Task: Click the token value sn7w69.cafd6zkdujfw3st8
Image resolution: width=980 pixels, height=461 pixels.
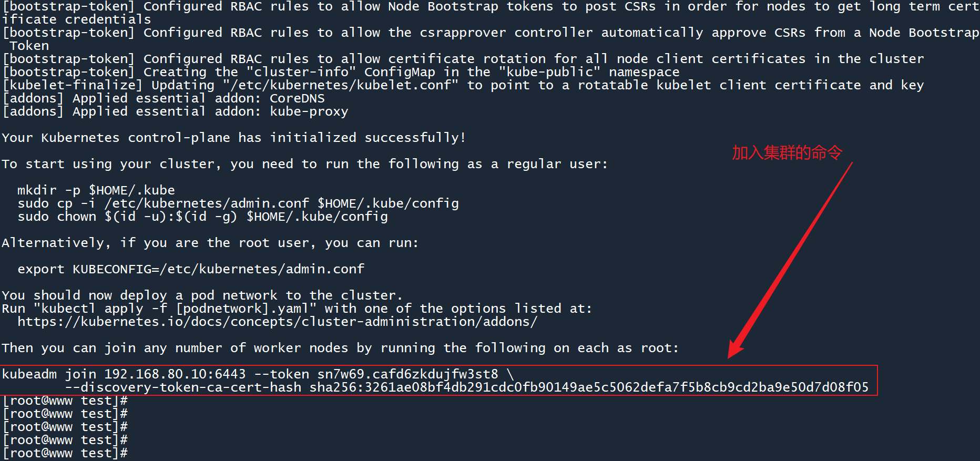Action: 407,374
